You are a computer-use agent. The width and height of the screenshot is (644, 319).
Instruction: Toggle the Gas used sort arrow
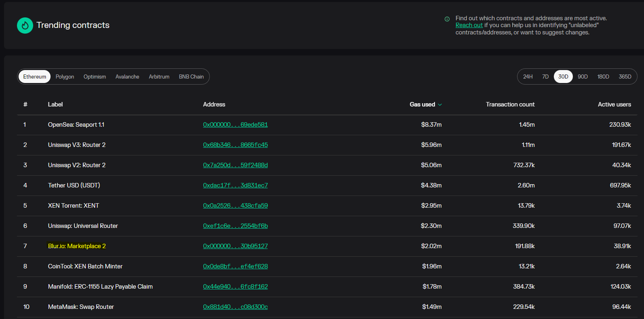(440, 105)
